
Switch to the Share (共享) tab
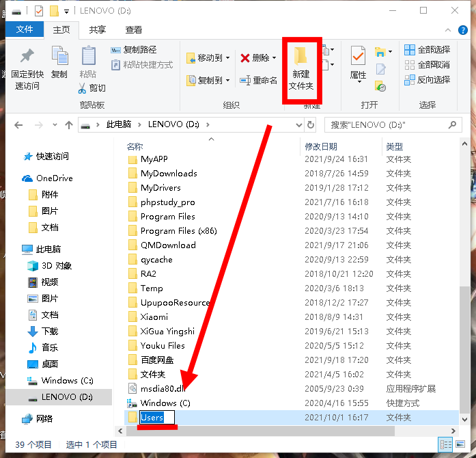tap(98, 30)
